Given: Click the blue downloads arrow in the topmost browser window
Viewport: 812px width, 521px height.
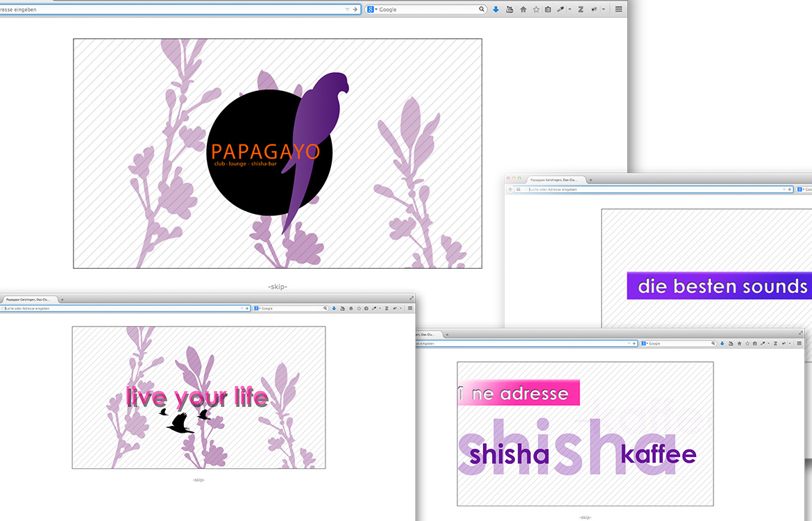Looking at the screenshot, I should click(496, 10).
